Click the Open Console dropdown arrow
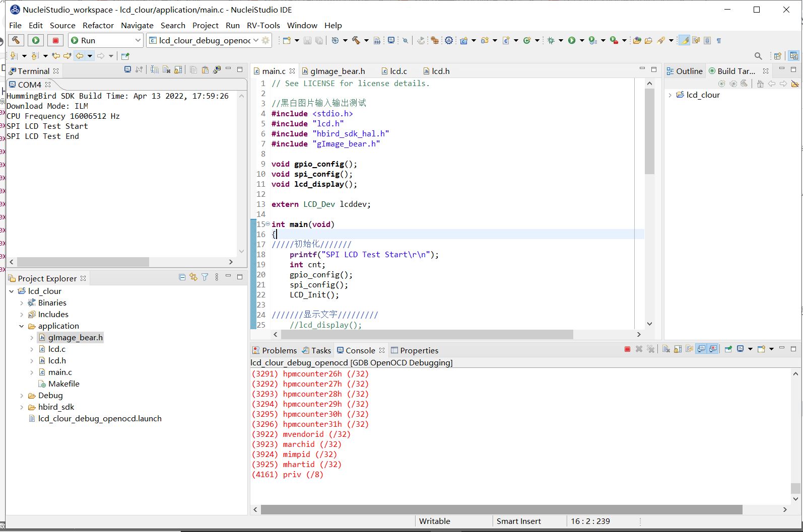 pos(771,349)
